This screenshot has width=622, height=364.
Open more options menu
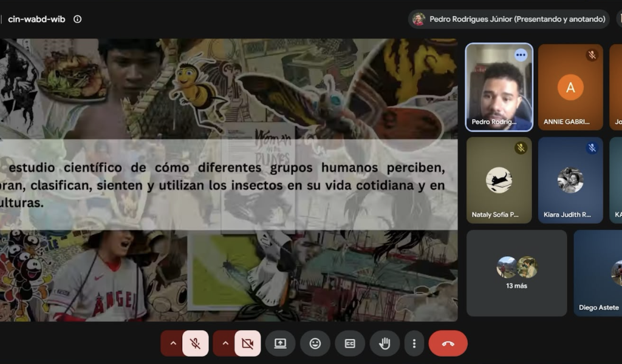point(414,343)
